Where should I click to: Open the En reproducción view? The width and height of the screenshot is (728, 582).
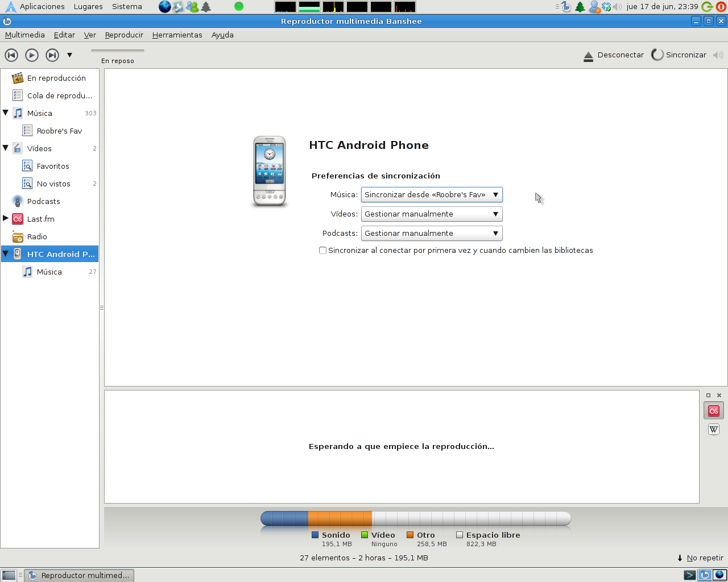56,78
